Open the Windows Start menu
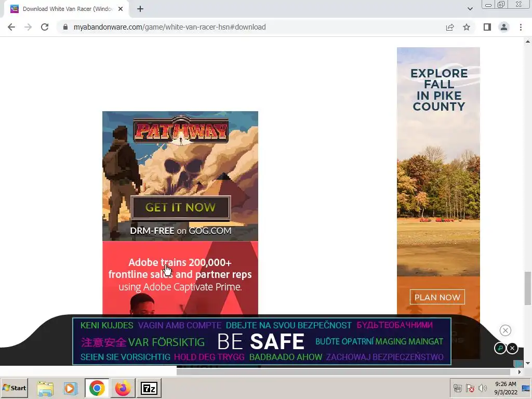Viewport: 532px width, 399px height. point(14,388)
